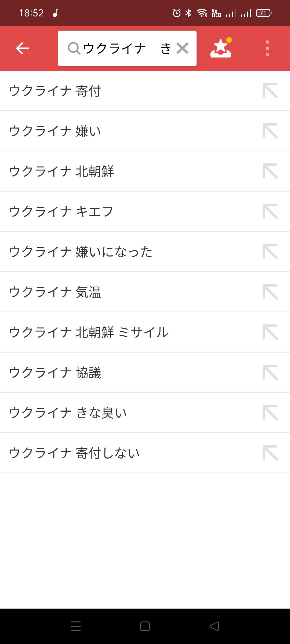Tap the search field containing ウクライナ き
290x644 pixels.
pyautogui.click(x=127, y=48)
